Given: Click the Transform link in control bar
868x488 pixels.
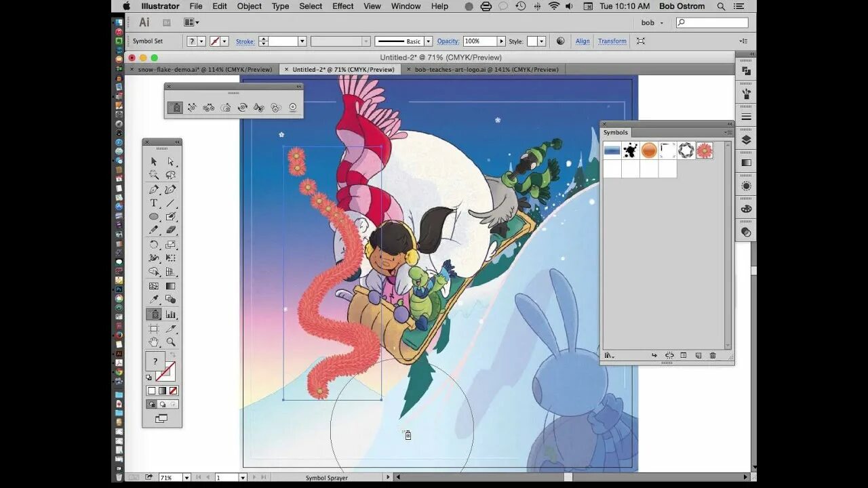Looking at the screenshot, I should (612, 41).
